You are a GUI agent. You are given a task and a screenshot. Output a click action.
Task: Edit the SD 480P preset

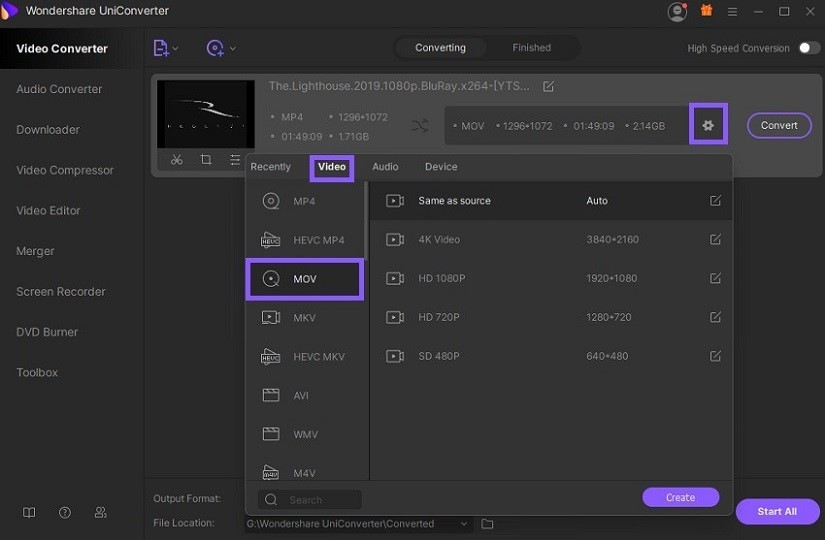(x=715, y=356)
